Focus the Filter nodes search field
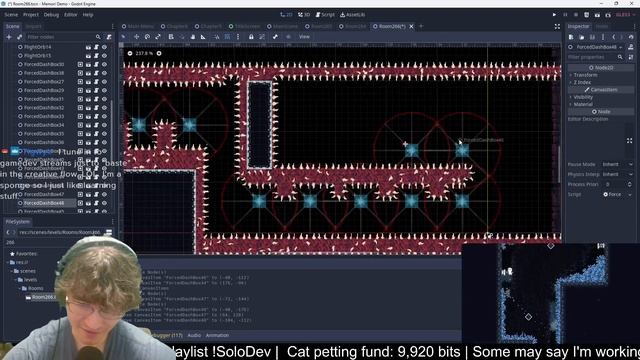Viewport: 640px width, 360px height. 63,37
